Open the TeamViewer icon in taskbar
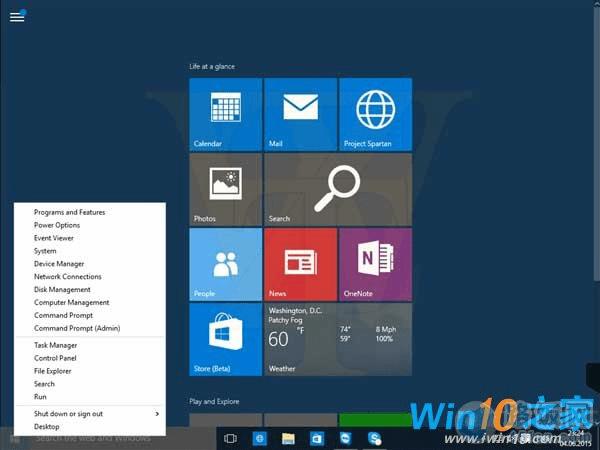 [346, 439]
